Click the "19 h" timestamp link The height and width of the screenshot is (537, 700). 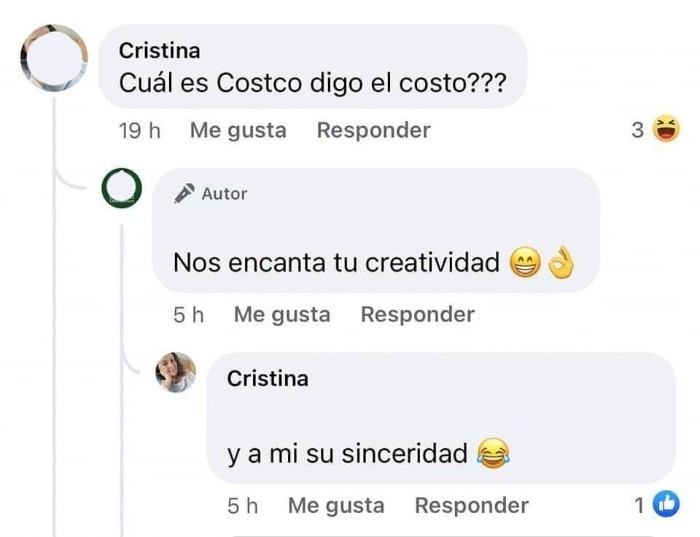[x=139, y=130]
